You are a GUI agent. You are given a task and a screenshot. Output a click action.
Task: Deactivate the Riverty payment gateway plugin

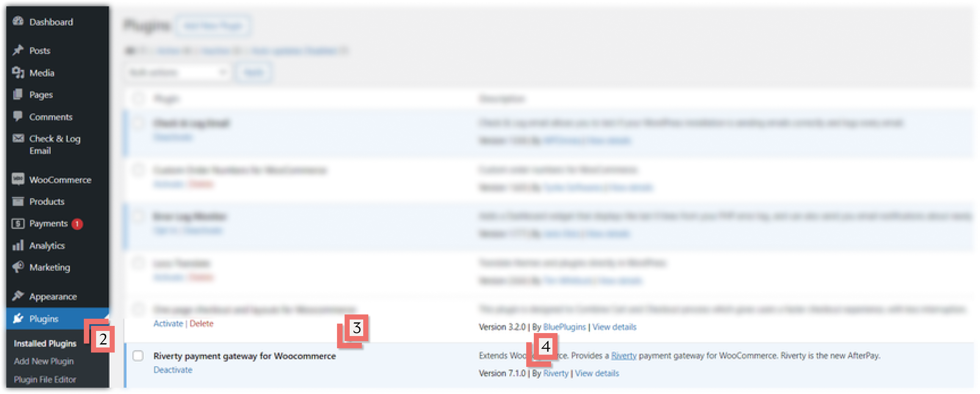[x=173, y=370]
